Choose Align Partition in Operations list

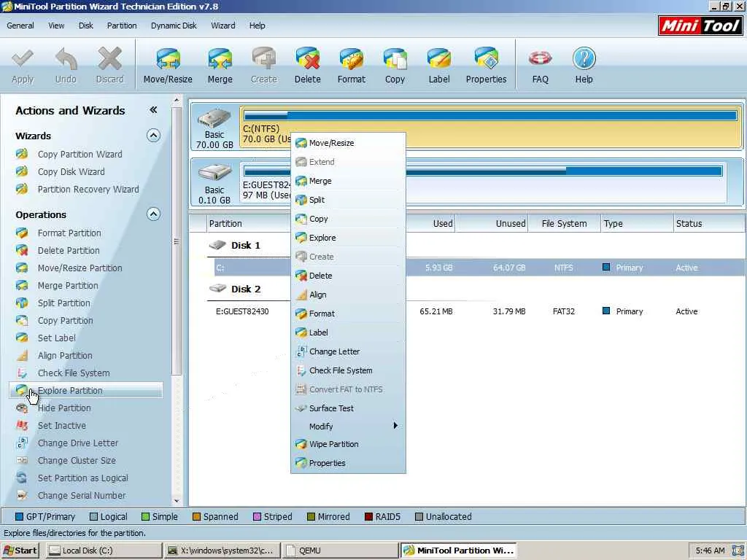click(x=65, y=356)
